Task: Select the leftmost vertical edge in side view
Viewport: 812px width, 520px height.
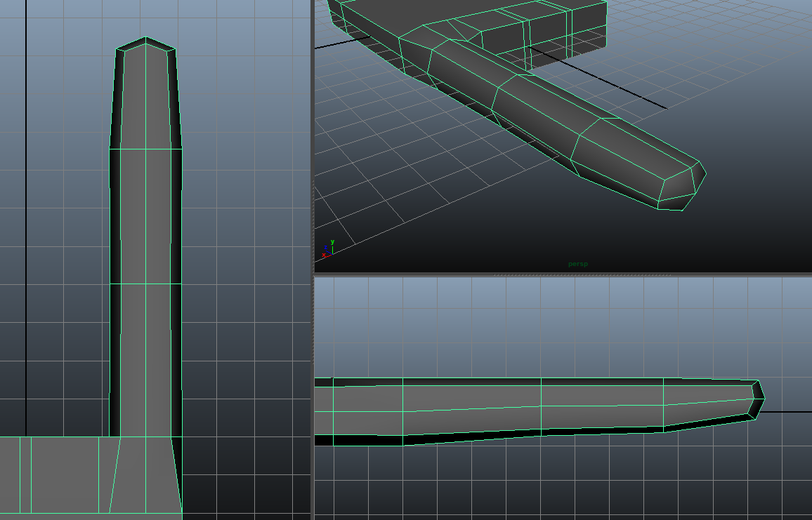Action: 333,411
